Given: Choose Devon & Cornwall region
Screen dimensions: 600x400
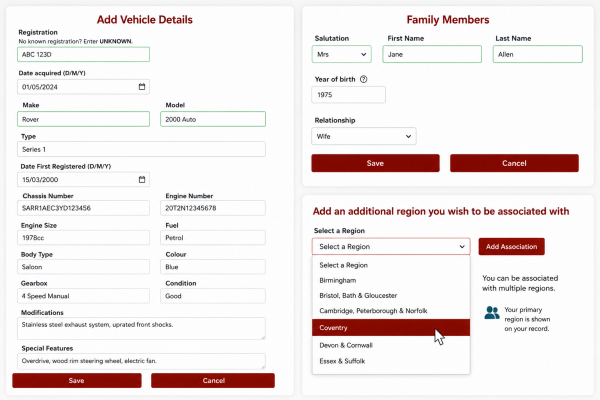Looking at the screenshot, I should [391, 345].
